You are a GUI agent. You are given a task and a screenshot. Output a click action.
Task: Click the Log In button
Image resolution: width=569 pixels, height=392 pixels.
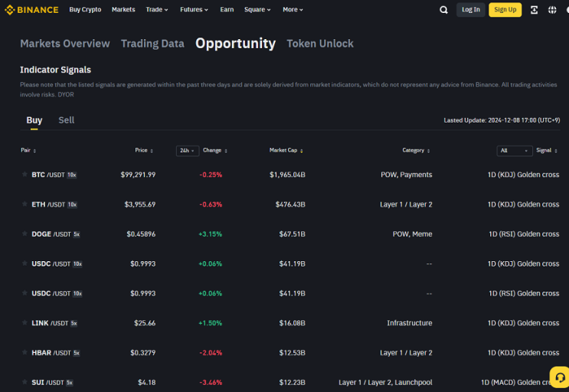pyautogui.click(x=471, y=10)
